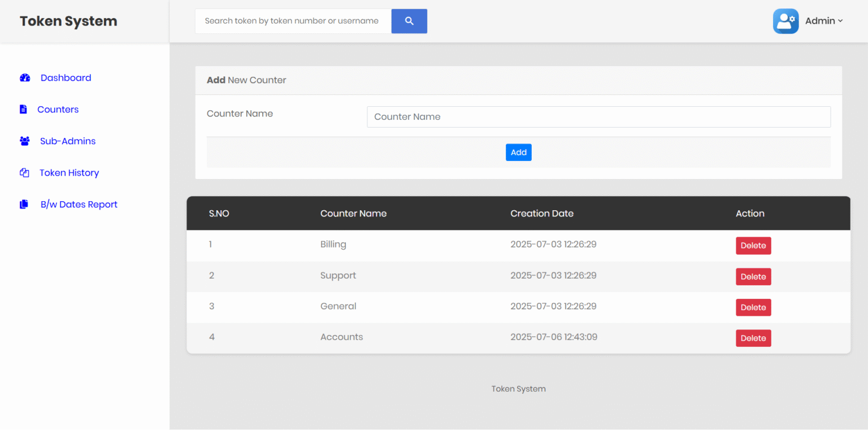Delete the Accounts counter

point(753,337)
